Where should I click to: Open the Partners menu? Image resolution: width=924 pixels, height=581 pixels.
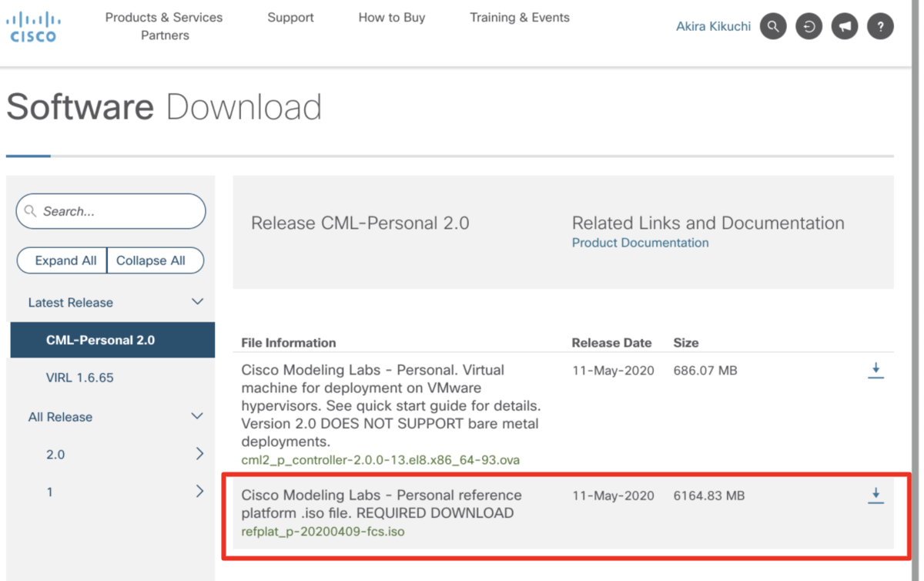click(x=165, y=35)
